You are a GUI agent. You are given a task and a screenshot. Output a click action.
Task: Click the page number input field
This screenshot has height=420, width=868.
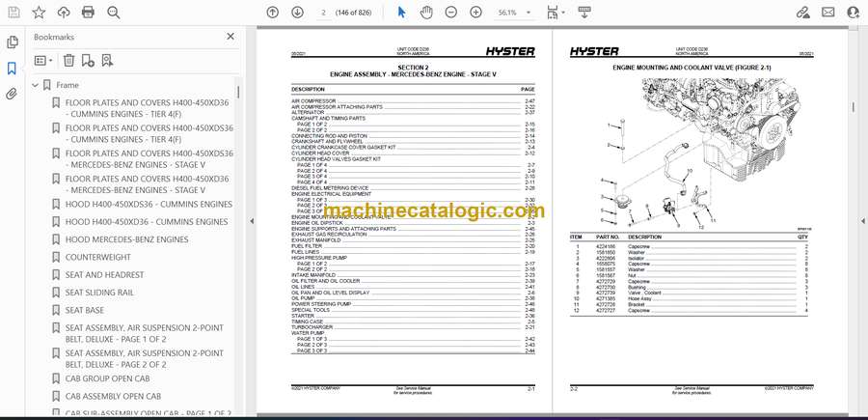pyautogui.click(x=323, y=13)
